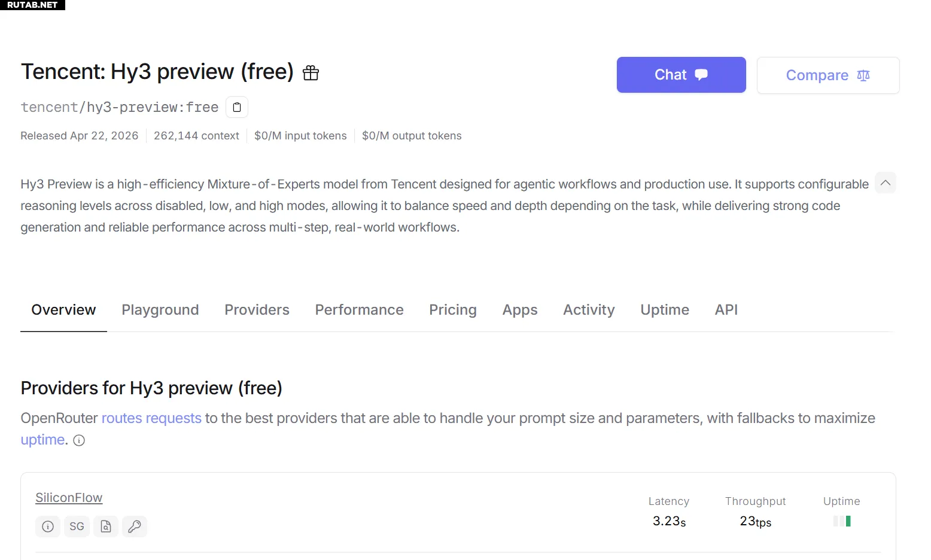
Task: Follow the "routes requests" link
Action: click(x=151, y=418)
